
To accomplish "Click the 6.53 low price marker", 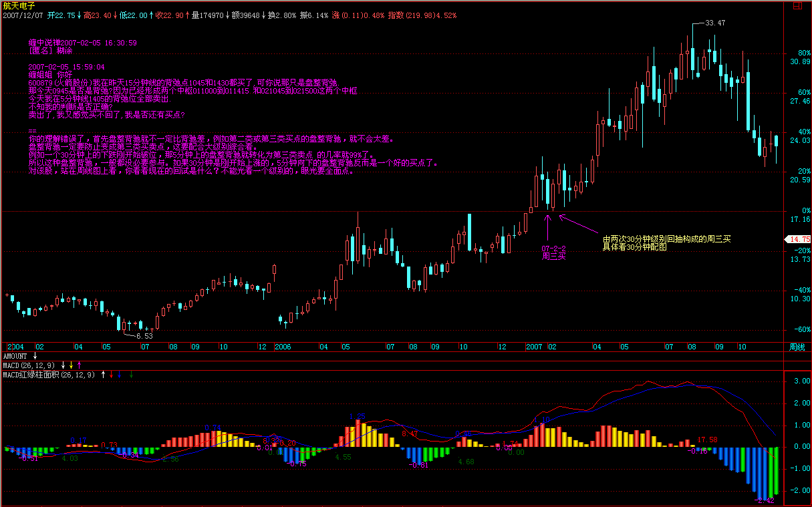I will [x=144, y=336].
